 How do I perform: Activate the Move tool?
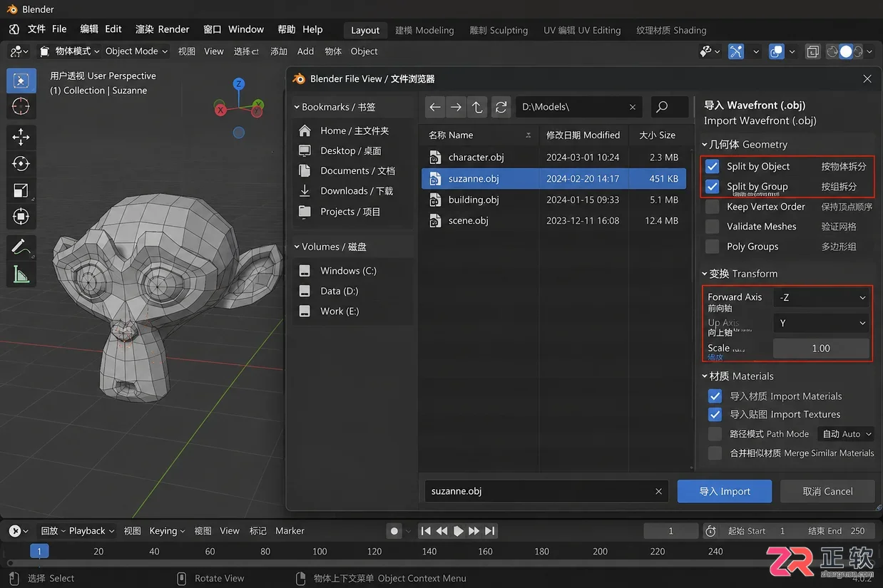coord(21,137)
